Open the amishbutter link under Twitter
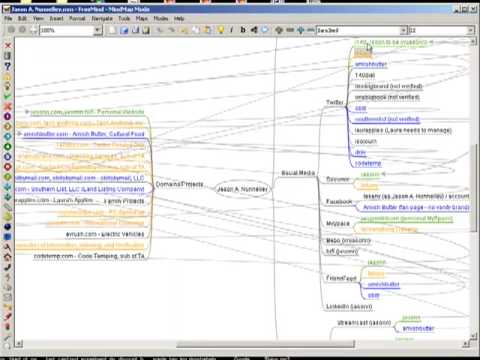Viewport: 480px width, 360px height. tap(371, 64)
